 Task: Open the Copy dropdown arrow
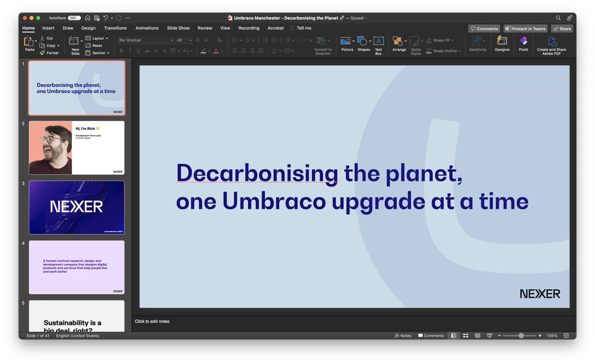[x=59, y=46]
